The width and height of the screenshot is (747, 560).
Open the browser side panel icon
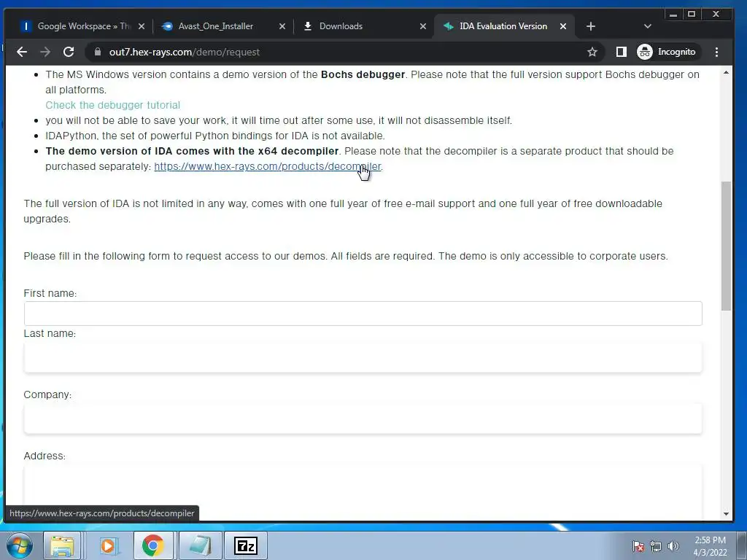pyautogui.click(x=622, y=52)
